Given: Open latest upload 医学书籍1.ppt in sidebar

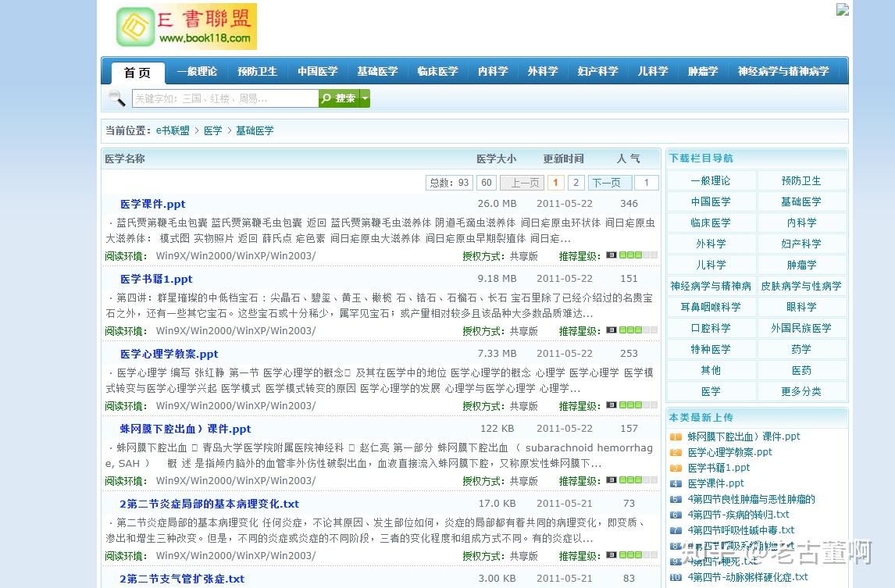Looking at the screenshot, I should [718, 468].
